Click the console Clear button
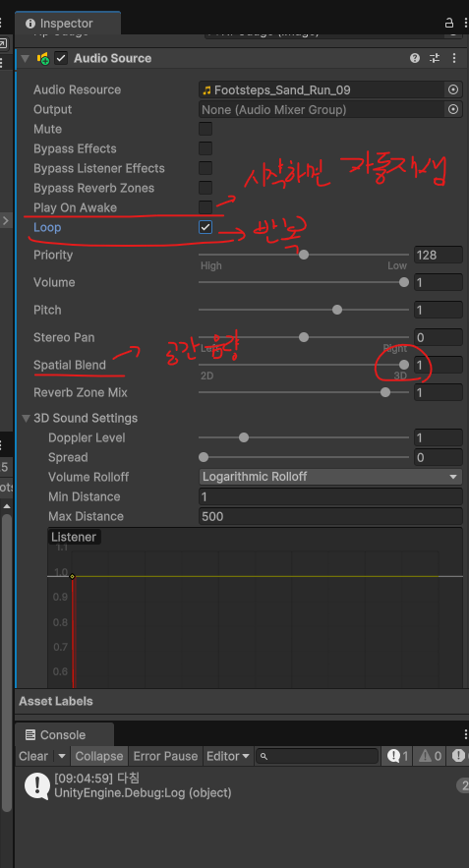Image resolution: width=469 pixels, height=868 pixels. pyautogui.click(x=33, y=756)
